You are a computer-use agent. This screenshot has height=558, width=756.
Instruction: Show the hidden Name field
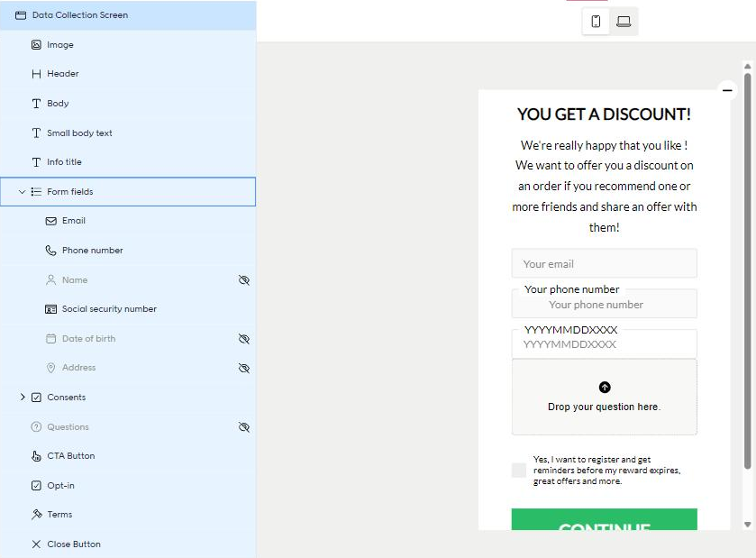click(x=244, y=280)
